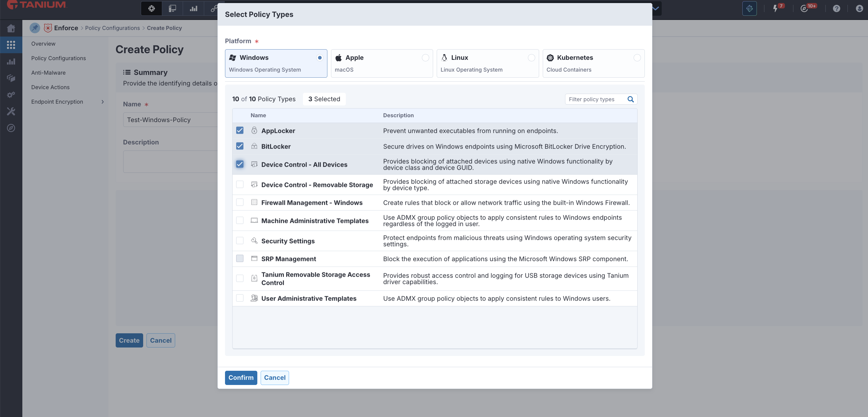Choose the Kubernetes platform option
Screen dimensions: 868x417
(x=637, y=58)
